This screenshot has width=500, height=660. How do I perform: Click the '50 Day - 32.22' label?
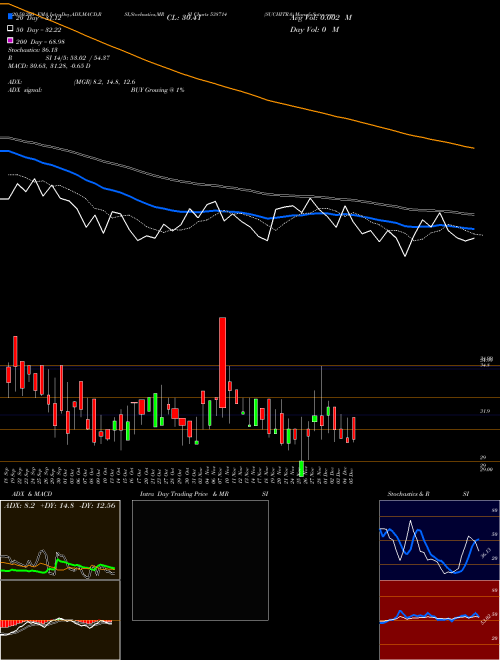(x=38, y=29)
